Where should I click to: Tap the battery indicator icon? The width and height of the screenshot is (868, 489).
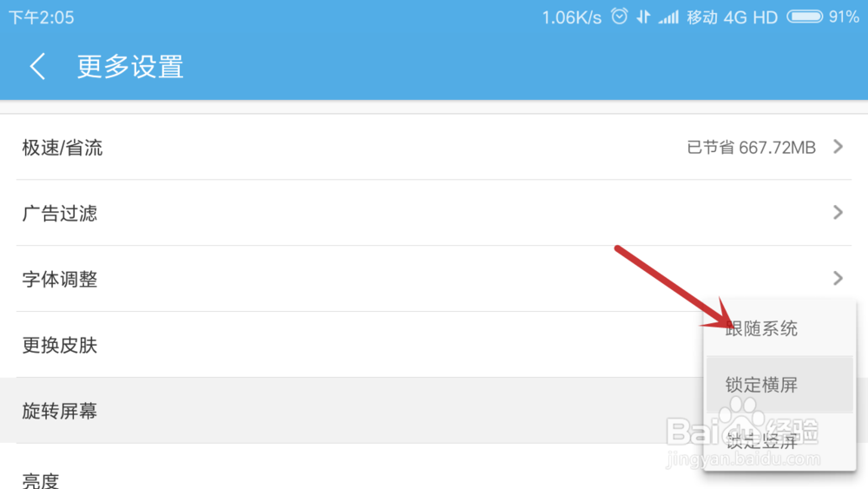pyautogui.click(x=805, y=17)
